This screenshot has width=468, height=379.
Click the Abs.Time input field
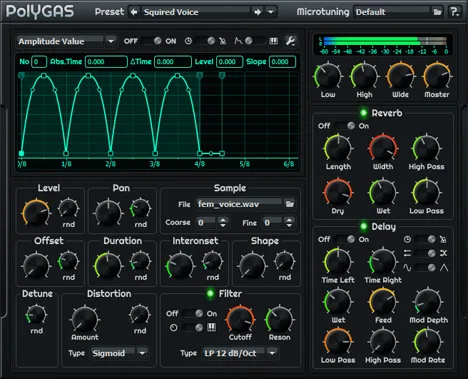tap(106, 62)
